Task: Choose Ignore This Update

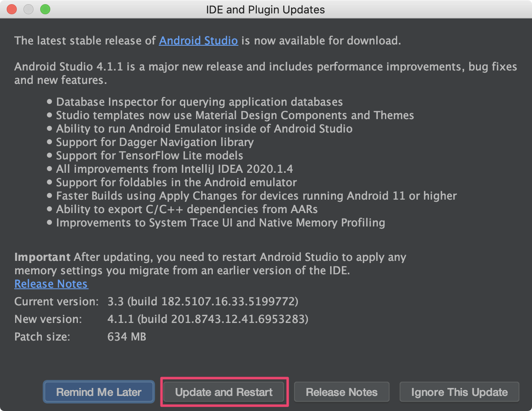Action: coord(460,392)
